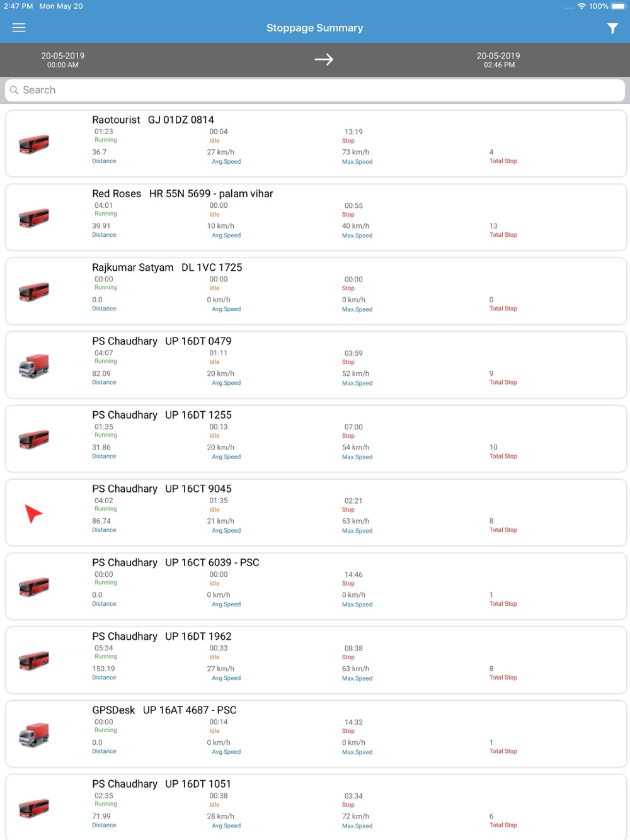Open PS Chaudhary UP 16DT 1051 entry
The height and width of the screenshot is (840, 630).
click(x=316, y=807)
